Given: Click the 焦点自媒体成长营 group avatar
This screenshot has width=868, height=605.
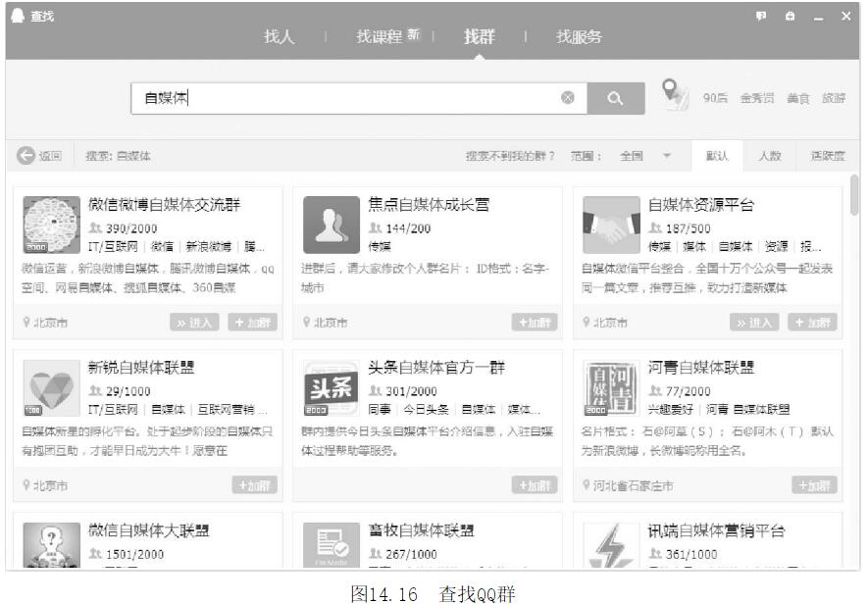Looking at the screenshot, I should point(331,225).
